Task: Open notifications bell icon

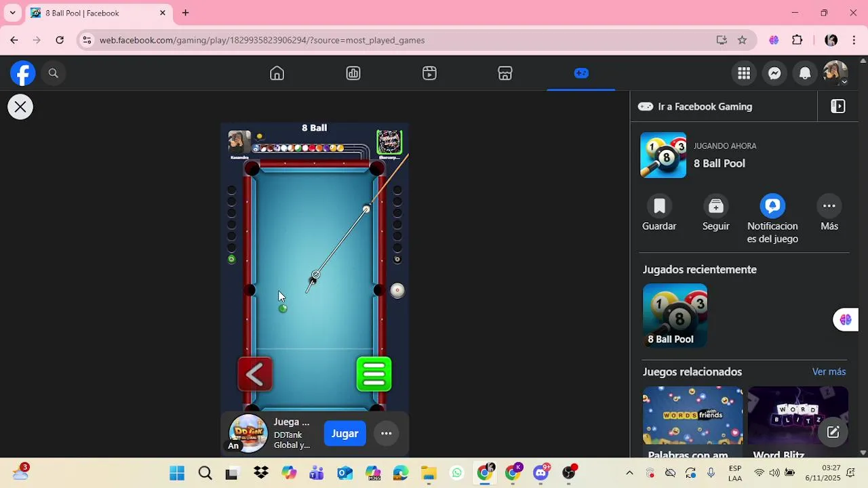Action: tap(805, 73)
